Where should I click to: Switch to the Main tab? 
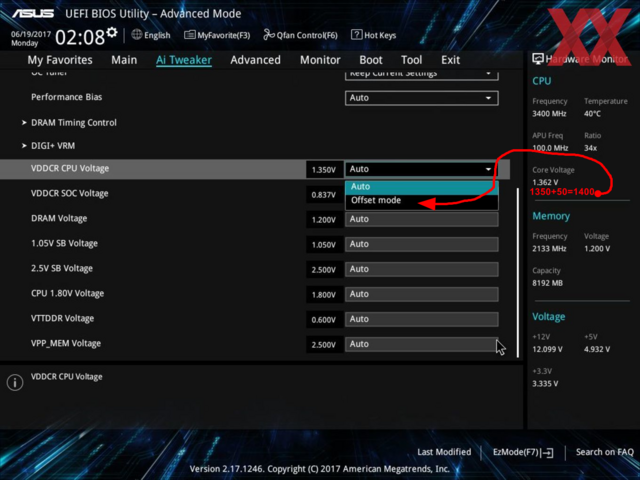click(124, 60)
